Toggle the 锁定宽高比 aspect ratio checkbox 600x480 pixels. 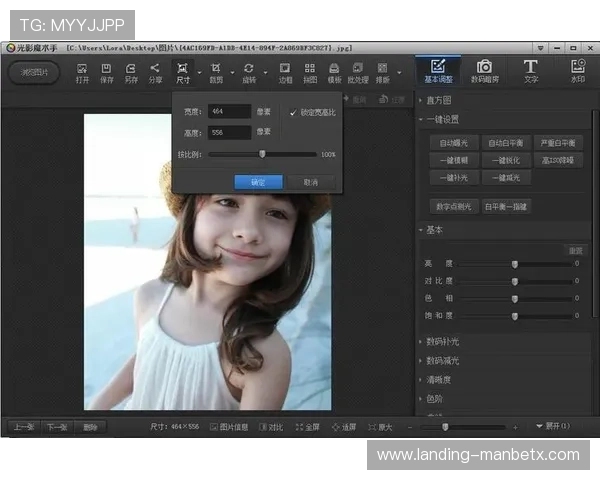(x=293, y=112)
